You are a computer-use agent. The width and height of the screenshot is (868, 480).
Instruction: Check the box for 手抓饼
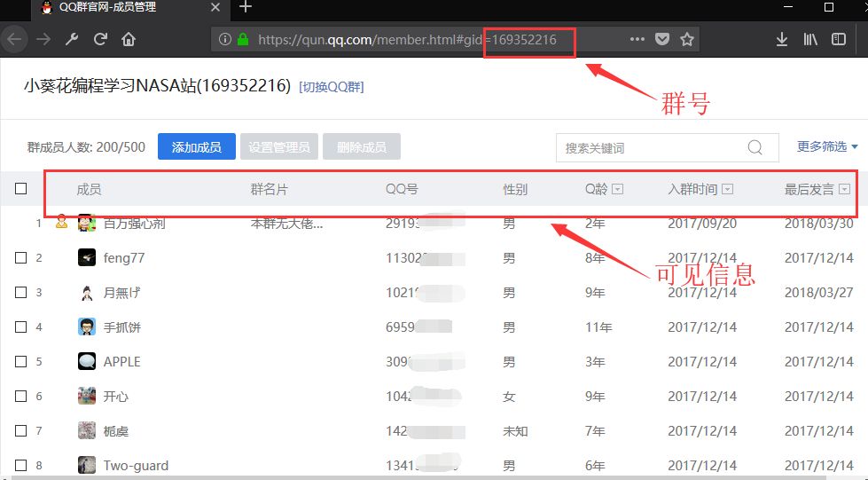[21, 327]
